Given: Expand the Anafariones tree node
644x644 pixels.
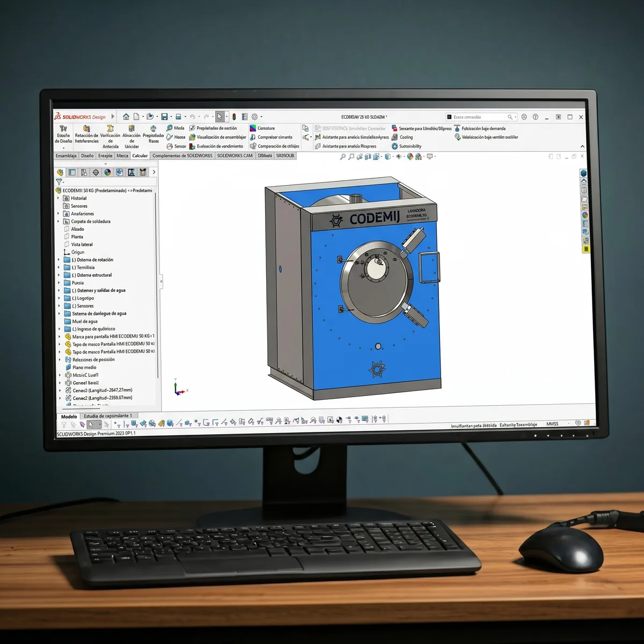Looking at the screenshot, I should [58, 214].
